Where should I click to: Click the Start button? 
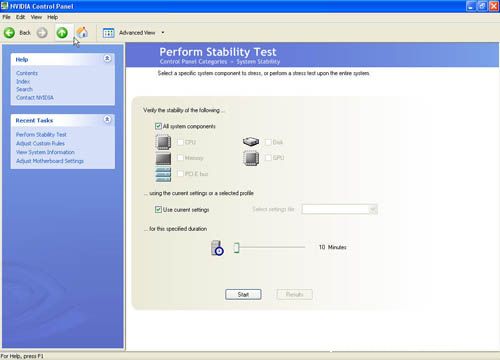coord(243,294)
